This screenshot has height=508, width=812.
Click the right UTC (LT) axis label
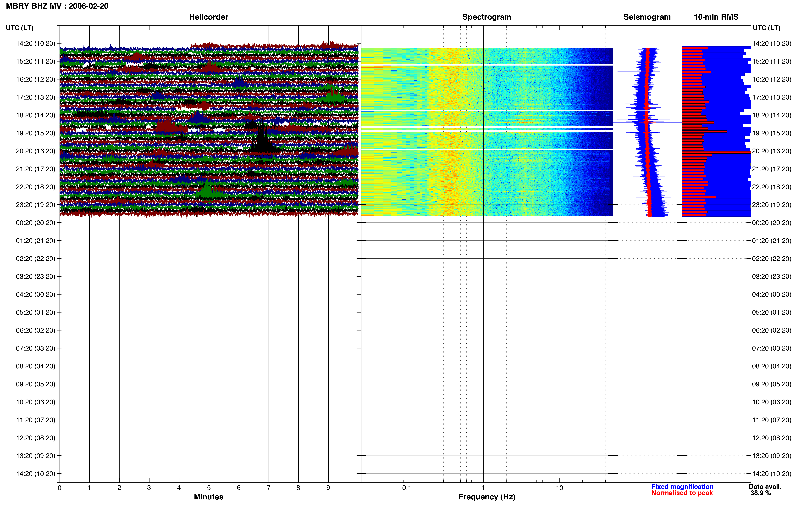click(x=766, y=28)
